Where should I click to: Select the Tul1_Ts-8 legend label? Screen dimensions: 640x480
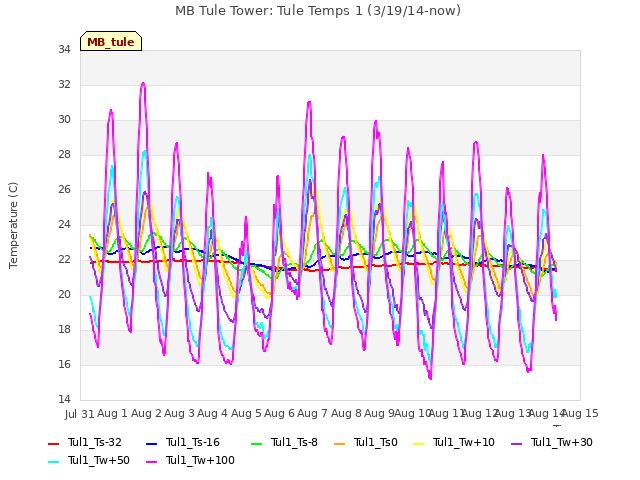[294, 442]
